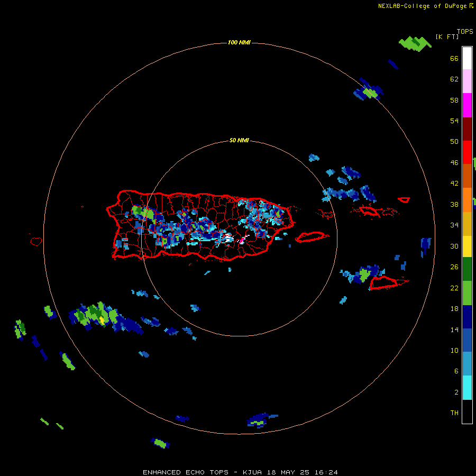The width and height of the screenshot is (476, 476).
Task: Click legend value 14
Action: click(x=454, y=329)
